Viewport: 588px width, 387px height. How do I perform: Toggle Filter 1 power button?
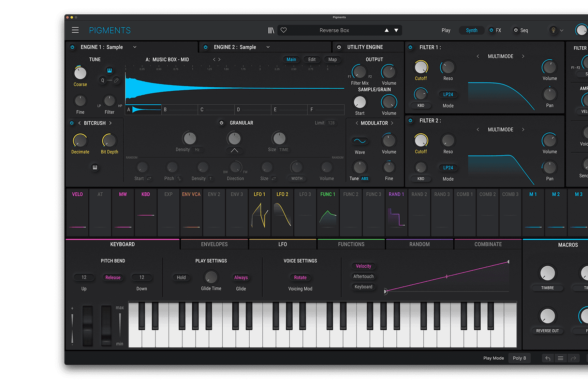point(411,47)
